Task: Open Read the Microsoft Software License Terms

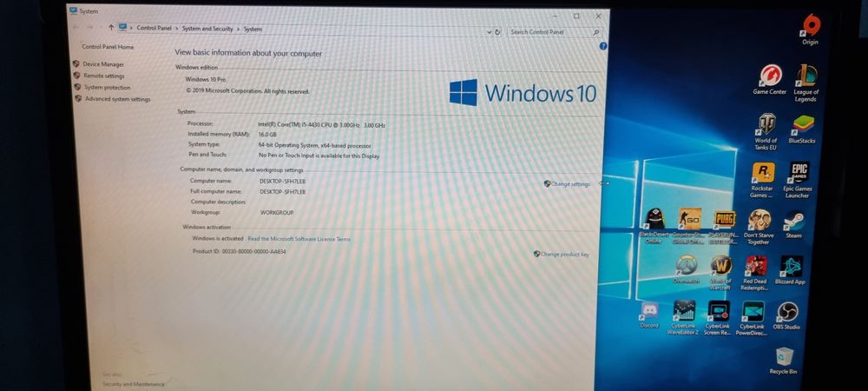Action: tap(299, 239)
